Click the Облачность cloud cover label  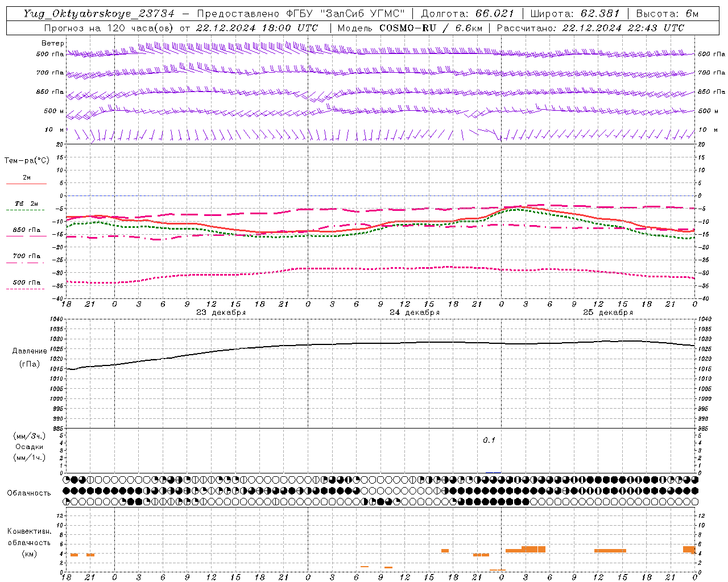29,493
